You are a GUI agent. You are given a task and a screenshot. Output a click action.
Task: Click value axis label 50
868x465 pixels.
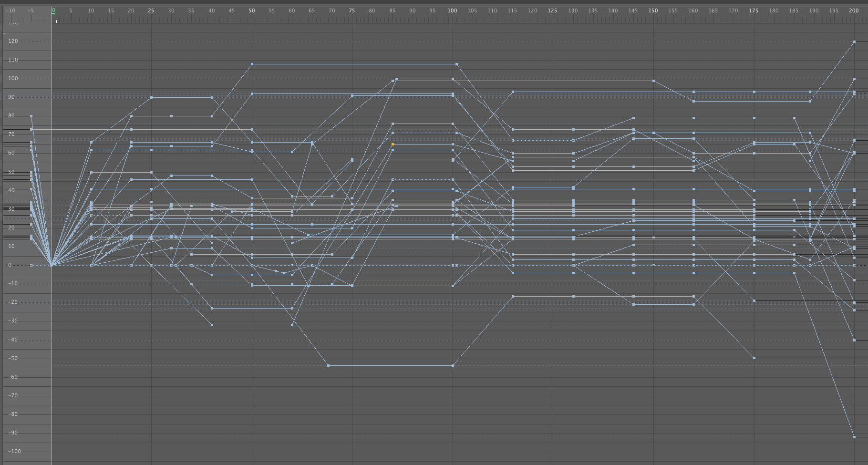(11, 172)
